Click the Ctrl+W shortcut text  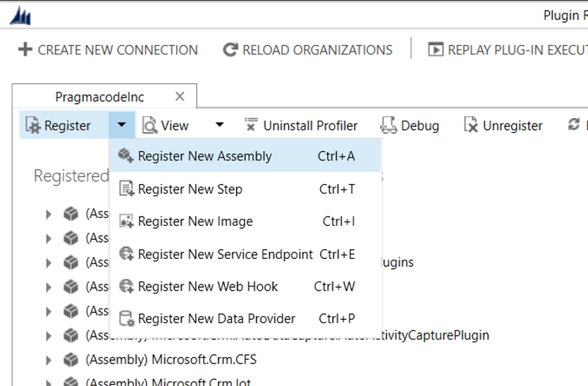point(334,287)
